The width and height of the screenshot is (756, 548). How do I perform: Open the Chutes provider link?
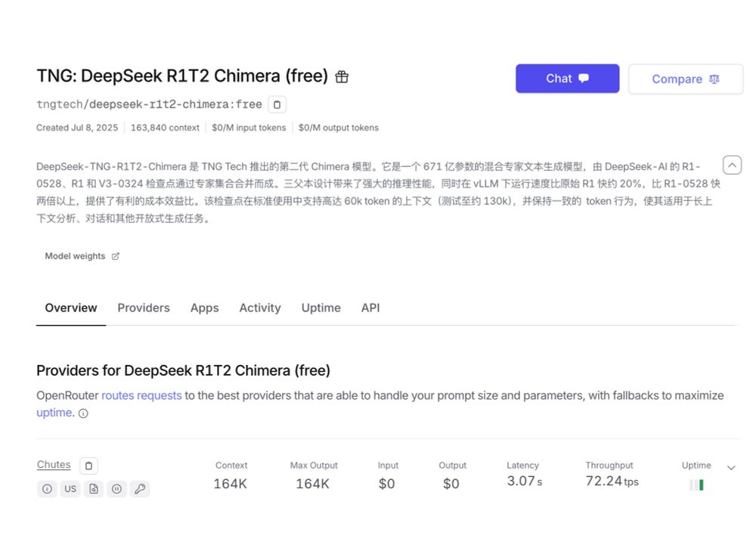54,465
